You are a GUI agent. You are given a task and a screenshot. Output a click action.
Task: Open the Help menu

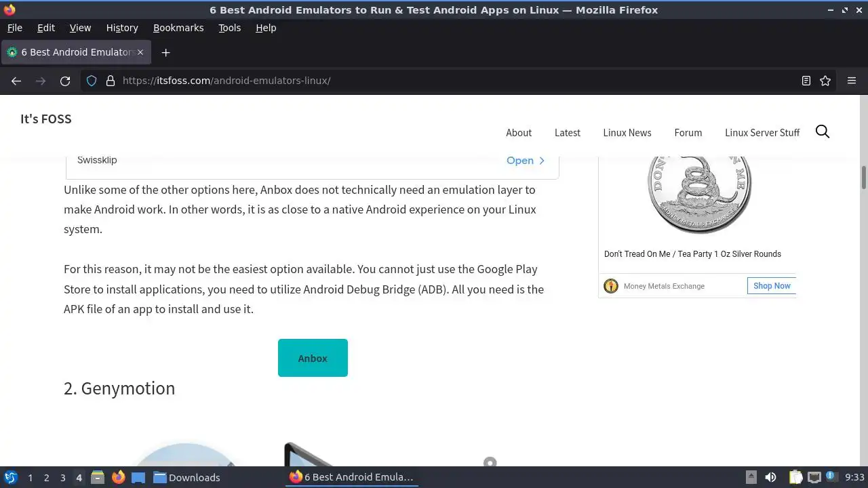point(266,28)
